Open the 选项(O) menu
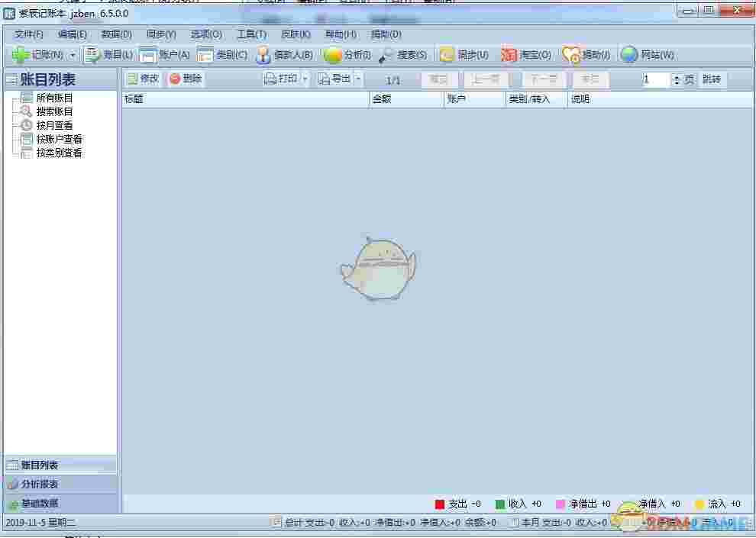The height and width of the screenshot is (538, 756). pos(206,34)
